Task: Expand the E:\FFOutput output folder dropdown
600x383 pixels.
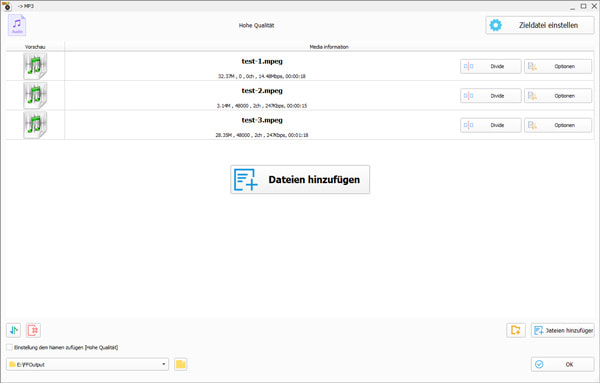Action: [164, 364]
